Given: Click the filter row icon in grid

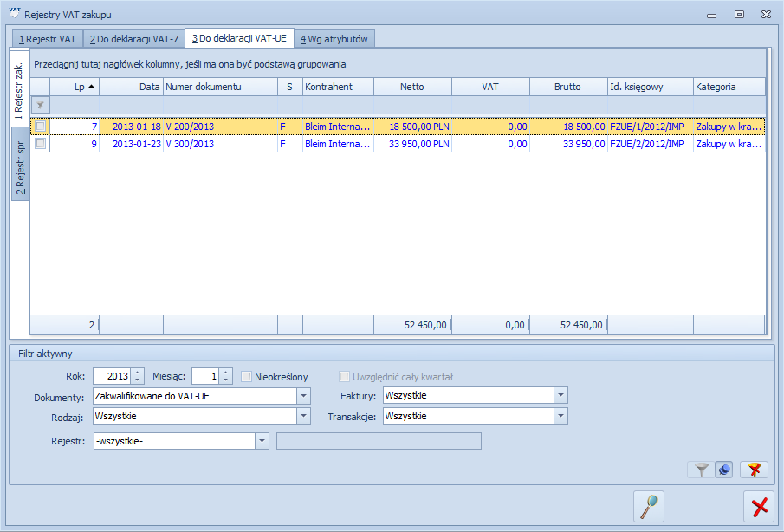Looking at the screenshot, I should click(x=41, y=105).
